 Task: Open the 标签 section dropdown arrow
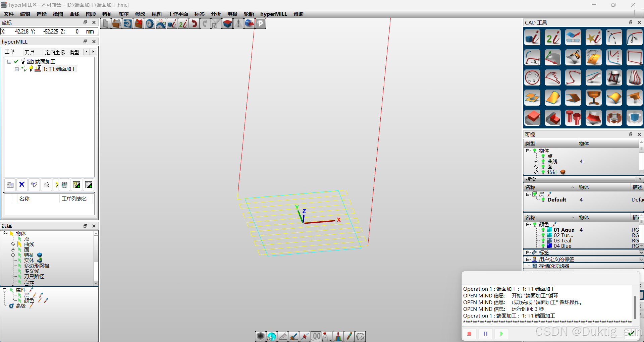641,253
